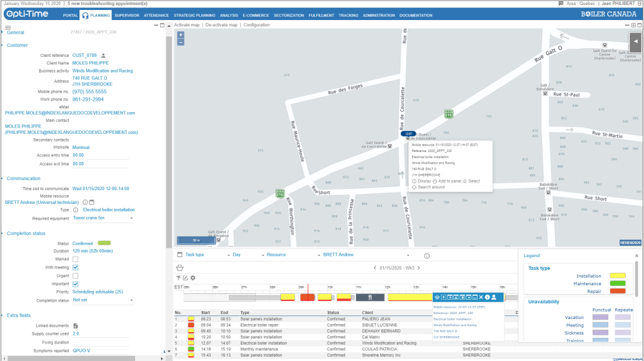Click the red repair task block on Gantt
The height and width of the screenshot is (361, 644).
click(307, 297)
